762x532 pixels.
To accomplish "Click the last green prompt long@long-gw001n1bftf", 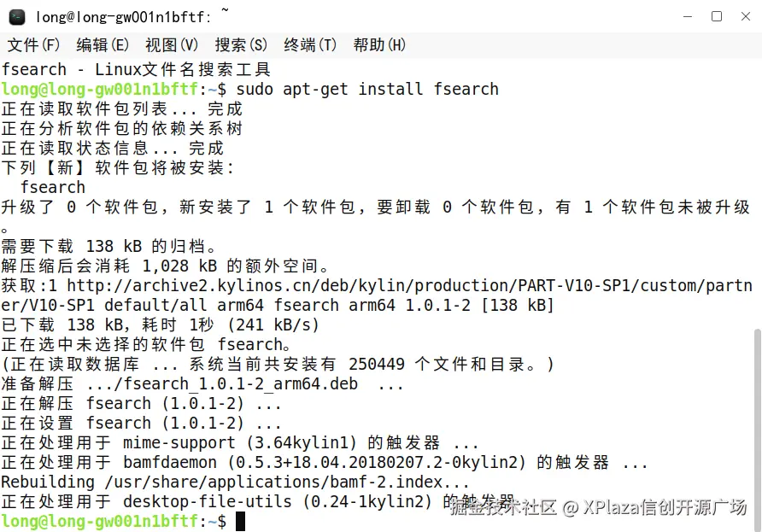I will (100, 521).
